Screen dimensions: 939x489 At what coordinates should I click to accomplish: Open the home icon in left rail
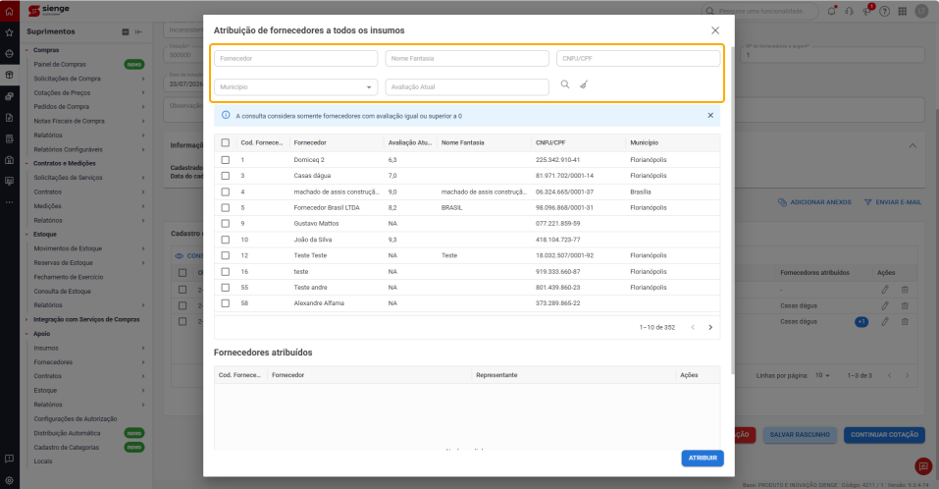click(10, 11)
